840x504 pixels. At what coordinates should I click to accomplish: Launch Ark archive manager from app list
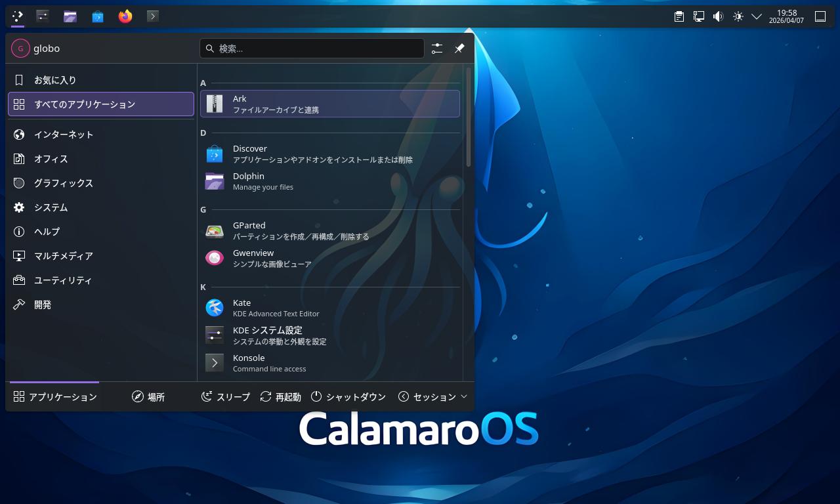[329, 104]
